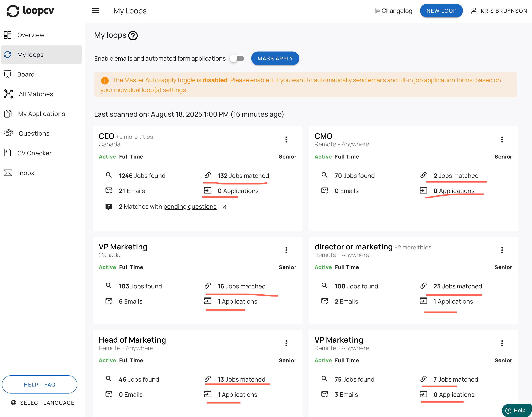Image resolution: width=532 pixels, height=417 pixels.
Task: Click the All Matches sidebar icon
Action: (x=8, y=94)
